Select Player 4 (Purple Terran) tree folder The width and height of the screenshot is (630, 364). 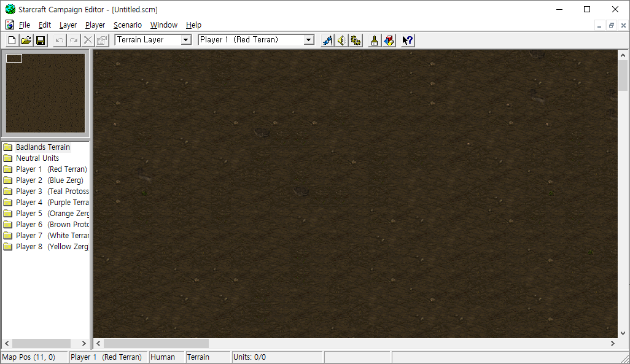pos(46,203)
